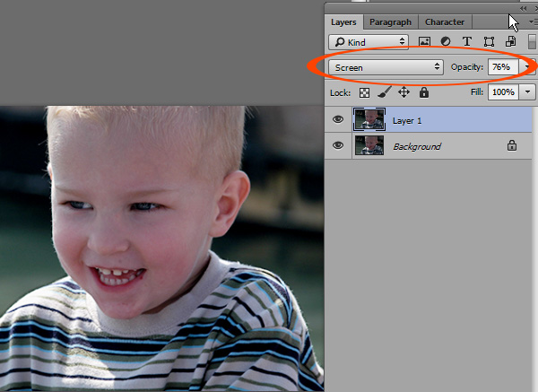Hide Layer 1 with eye icon
Viewport: 538px width, 392px height.
pyautogui.click(x=338, y=119)
